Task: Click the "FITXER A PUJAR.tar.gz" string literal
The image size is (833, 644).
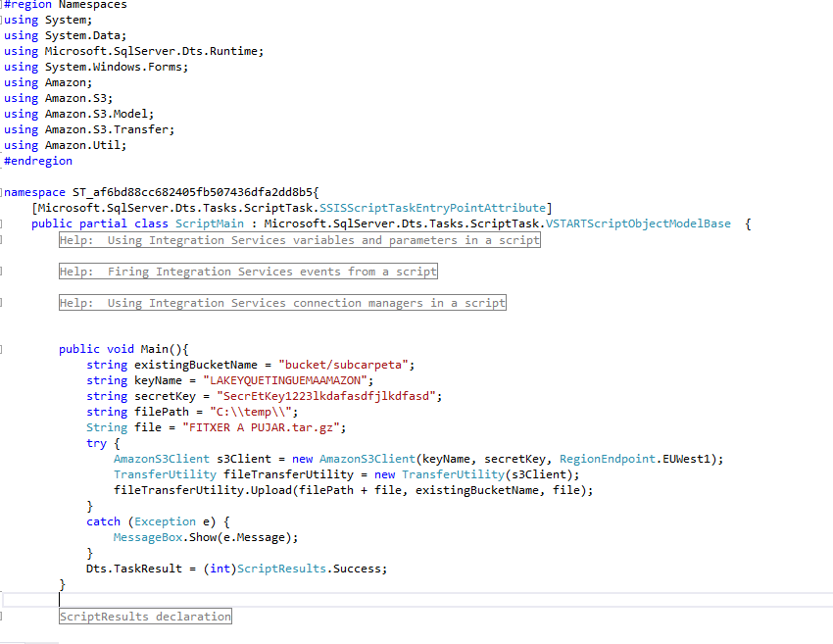Action: pos(261,427)
